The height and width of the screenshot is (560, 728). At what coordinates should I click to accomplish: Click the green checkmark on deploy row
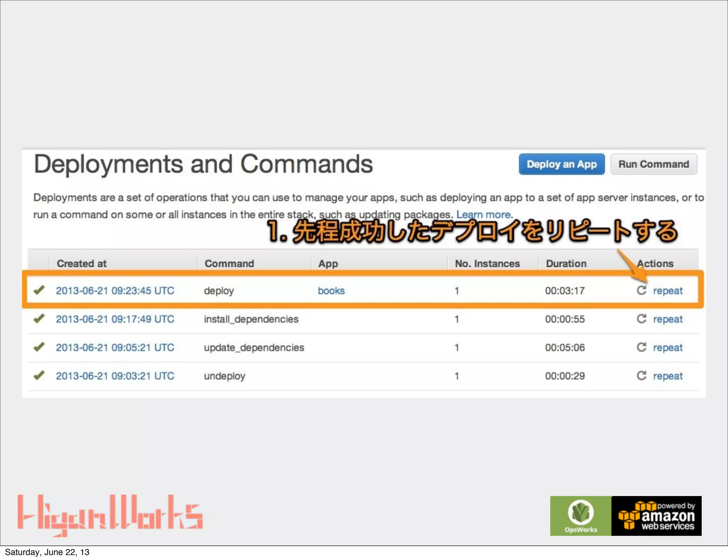(x=39, y=290)
